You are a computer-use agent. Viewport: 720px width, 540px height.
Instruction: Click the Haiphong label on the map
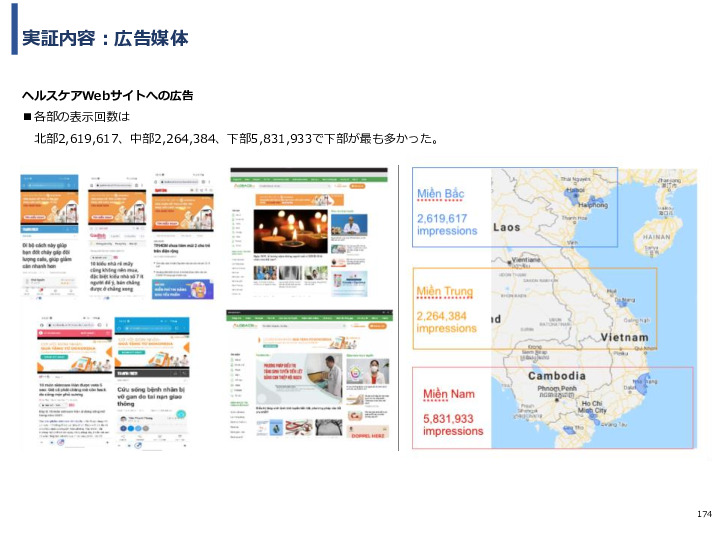coord(592,205)
